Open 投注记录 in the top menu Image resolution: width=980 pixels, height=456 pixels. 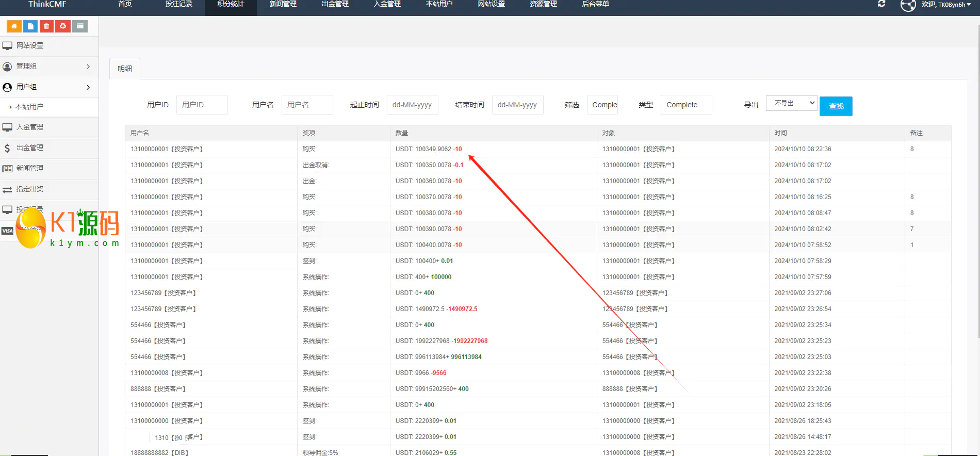(x=178, y=4)
